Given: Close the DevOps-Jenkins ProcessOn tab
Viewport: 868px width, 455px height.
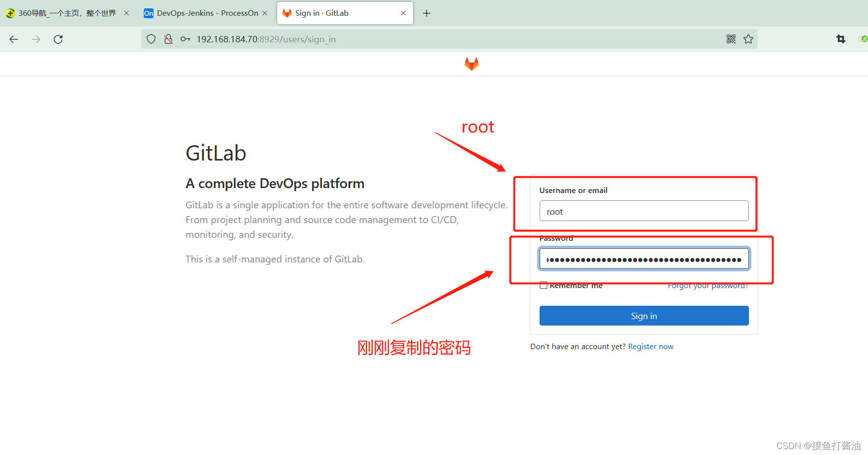Looking at the screenshot, I should click(x=265, y=13).
